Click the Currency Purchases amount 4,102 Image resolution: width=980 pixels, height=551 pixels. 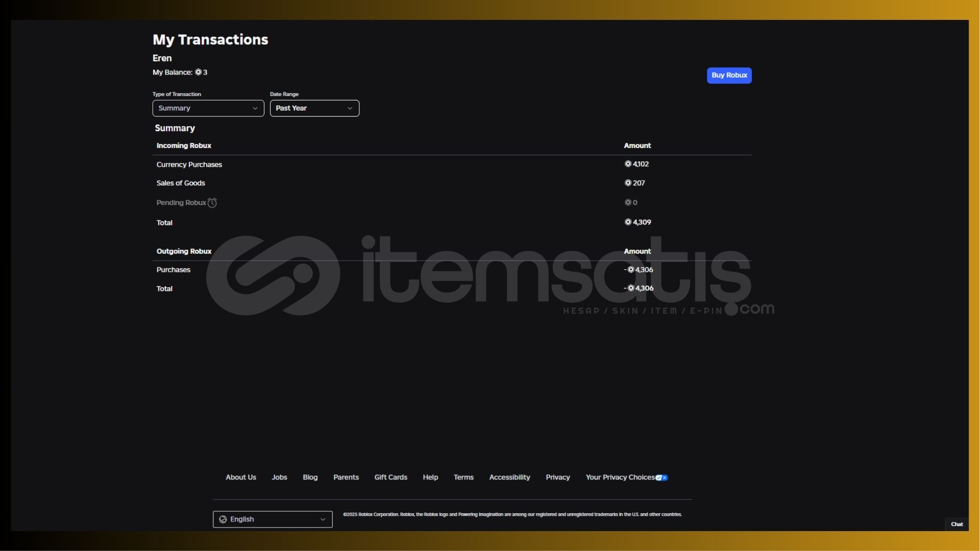637,164
